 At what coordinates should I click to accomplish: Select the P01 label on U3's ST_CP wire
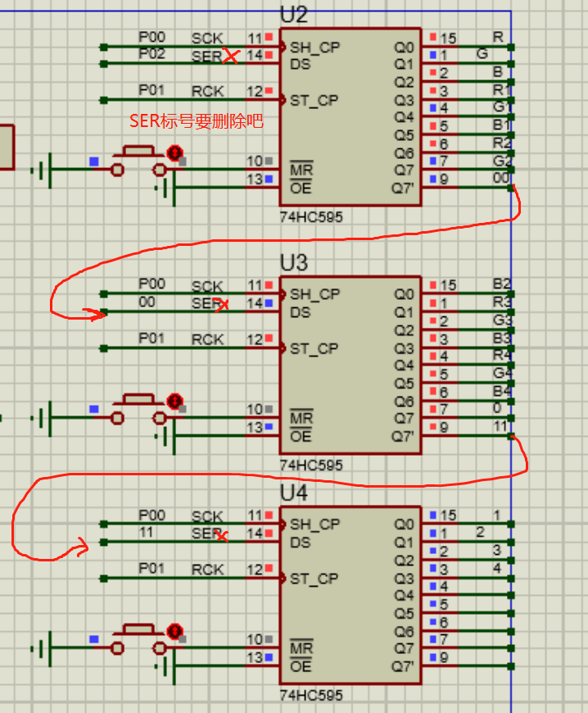point(152,338)
